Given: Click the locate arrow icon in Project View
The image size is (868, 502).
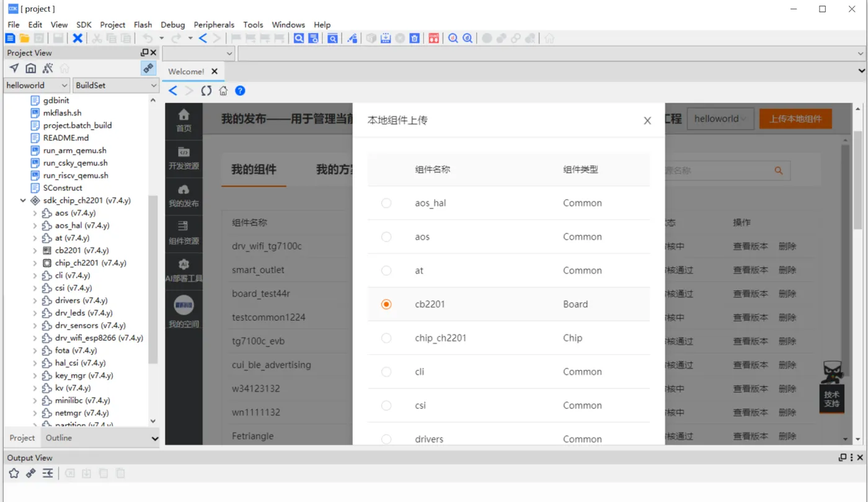Looking at the screenshot, I should (14, 68).
